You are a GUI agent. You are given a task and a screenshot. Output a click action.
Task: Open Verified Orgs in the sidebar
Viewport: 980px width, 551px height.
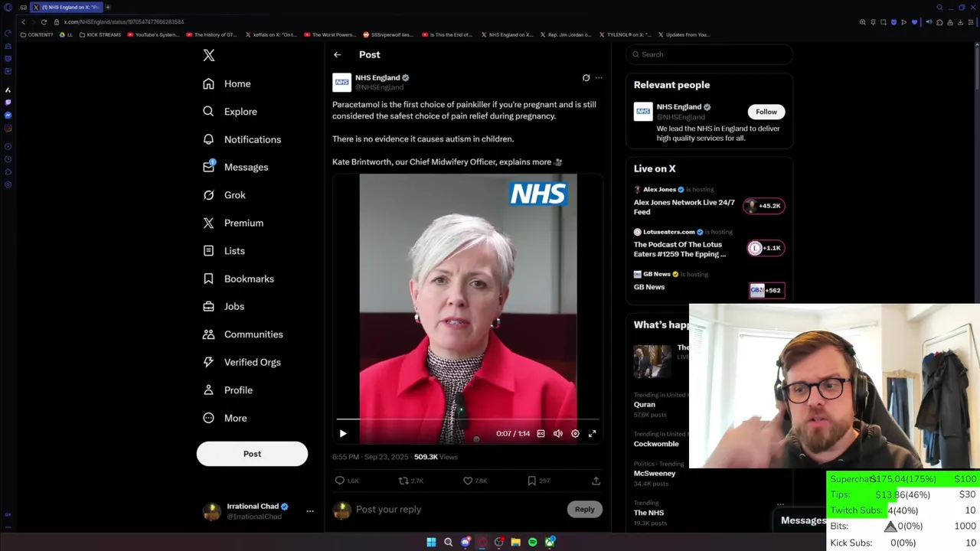pos(241,362)
